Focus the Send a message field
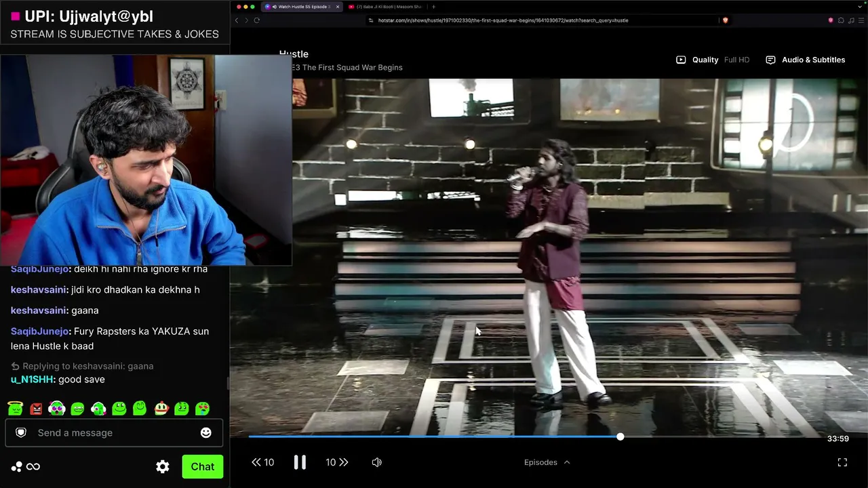The width and height of the screenshot is (868, 488). pos(114,432)
